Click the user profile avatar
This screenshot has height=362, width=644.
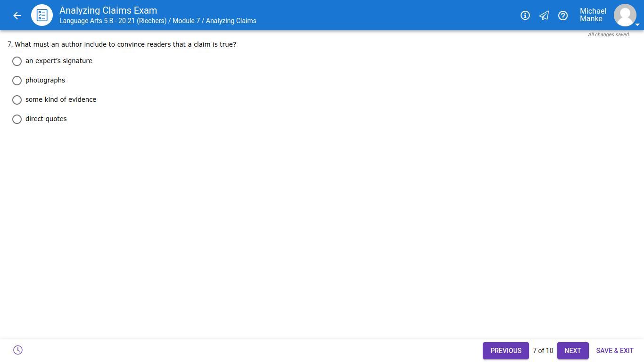coord(625,15)
